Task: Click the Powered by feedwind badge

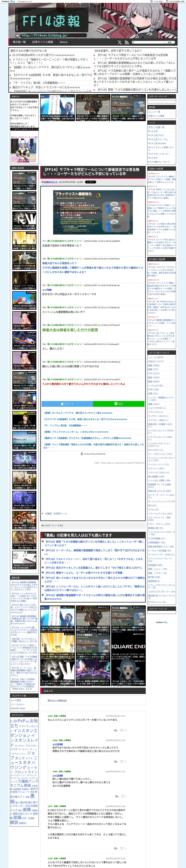Action: (x=93, y=454)
